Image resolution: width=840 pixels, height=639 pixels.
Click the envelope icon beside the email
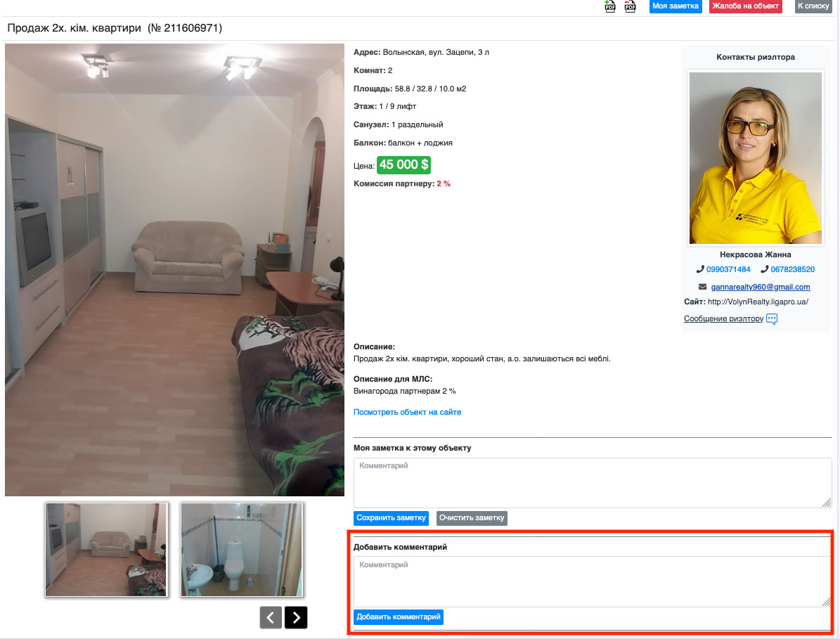point(702,287)
